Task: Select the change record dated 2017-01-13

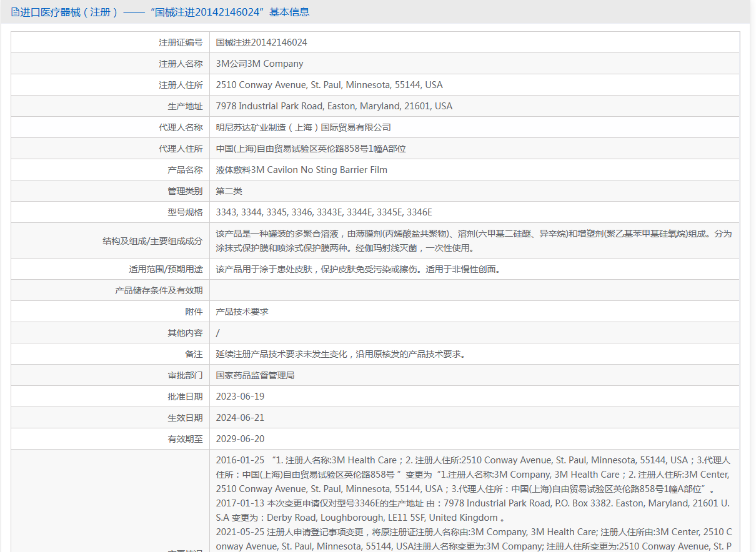Action: [474, 510]
